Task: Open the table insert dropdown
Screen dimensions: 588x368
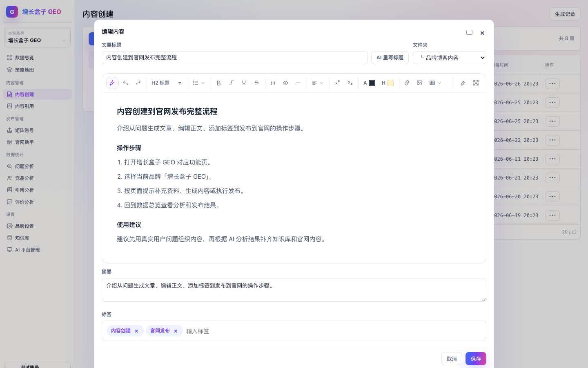Action: 435,83
